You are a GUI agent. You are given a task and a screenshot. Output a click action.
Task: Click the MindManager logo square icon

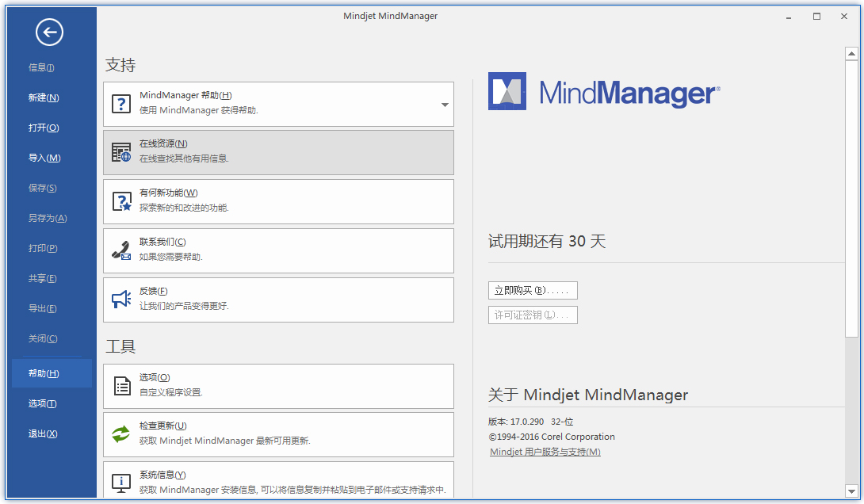click(x=507, y=91)
